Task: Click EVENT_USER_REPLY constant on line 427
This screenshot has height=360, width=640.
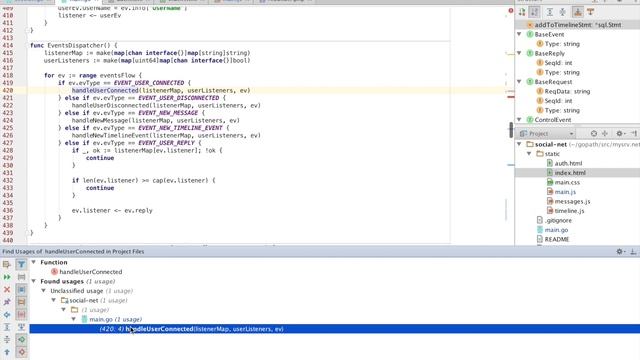Action: (167, 143)
